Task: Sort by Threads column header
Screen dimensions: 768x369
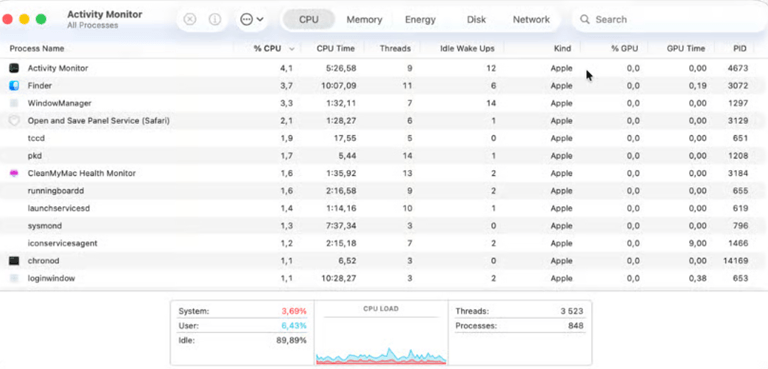Action: (x=395, y=49)
